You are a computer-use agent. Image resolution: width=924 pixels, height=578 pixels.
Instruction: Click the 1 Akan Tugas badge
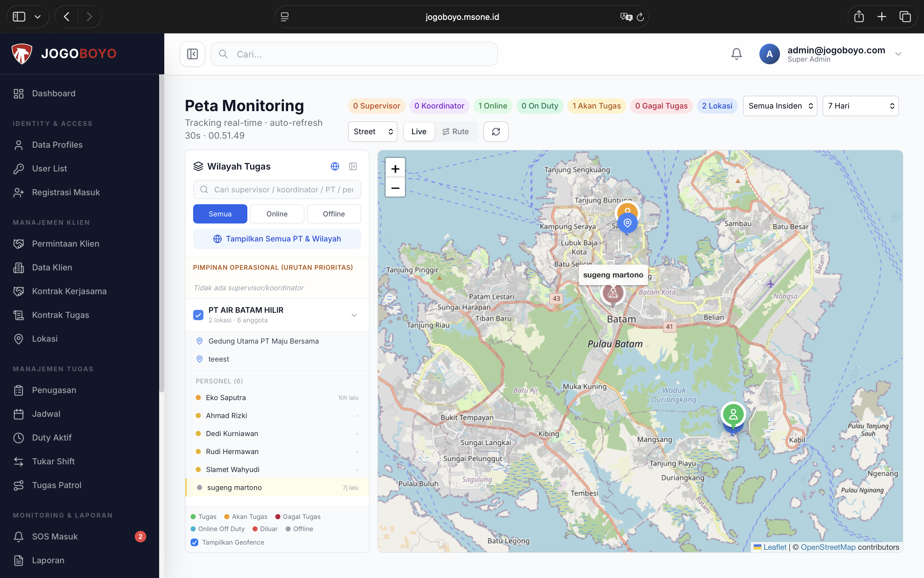tap(596, 106)
